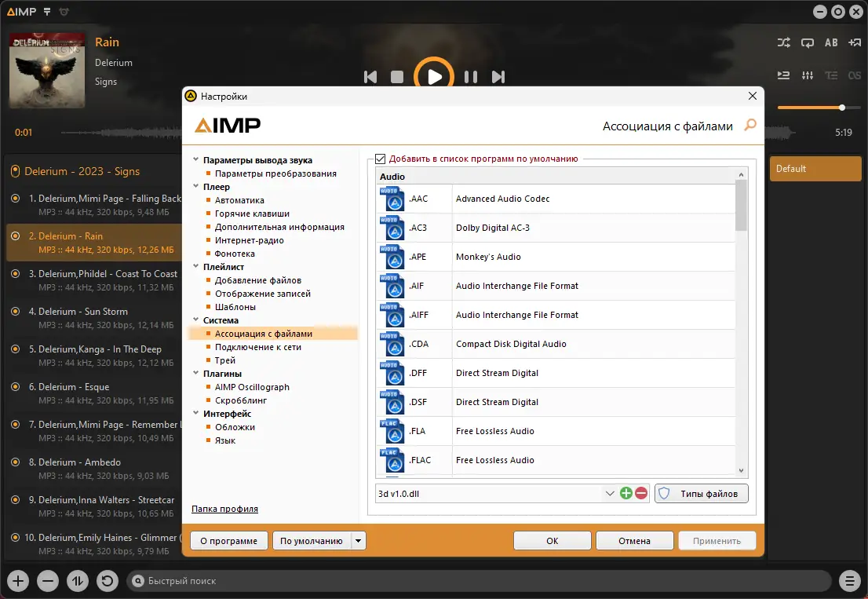The height and width of the screenshot is (599, 868).
Task: Open AIMP Oscillograph plugin settings
Action: tap(252, 387)
